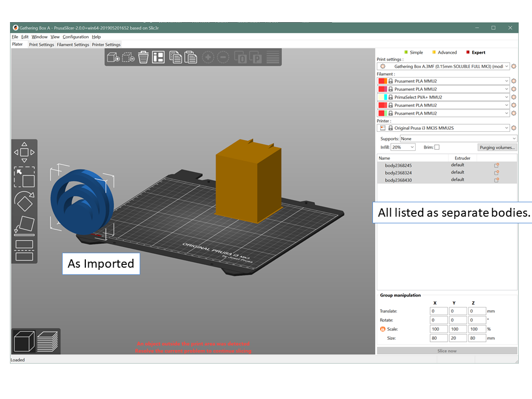The width and height of the screenshot is (532, 399).
Task: Open last Prusament PLA filament dropdown
Action: (x=443, y=113)
